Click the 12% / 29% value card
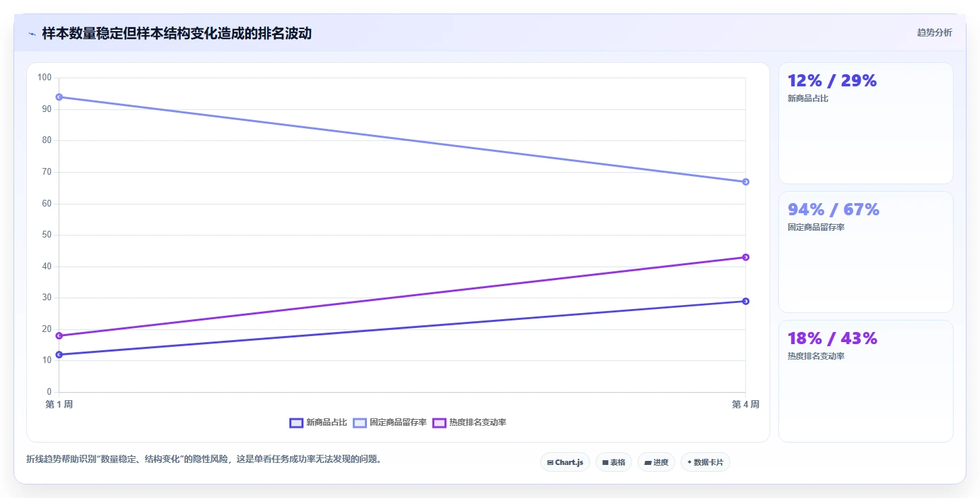Viewport: 980px width, 498px height. click(x=866, y=123)
